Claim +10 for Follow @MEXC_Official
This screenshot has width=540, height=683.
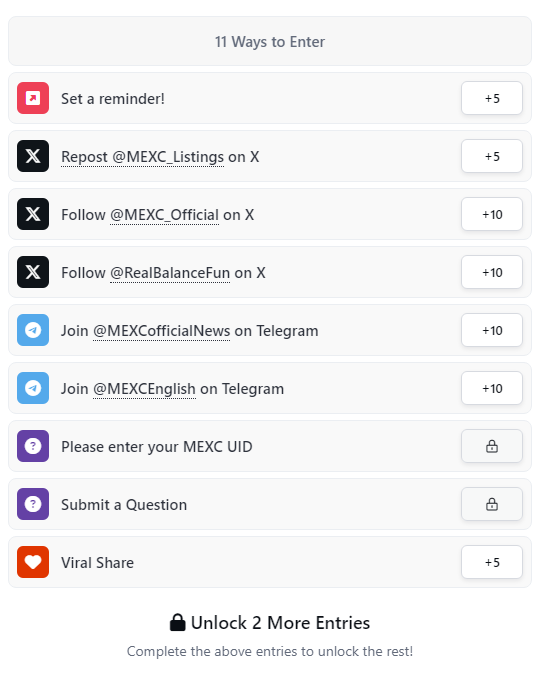point(492,214)
